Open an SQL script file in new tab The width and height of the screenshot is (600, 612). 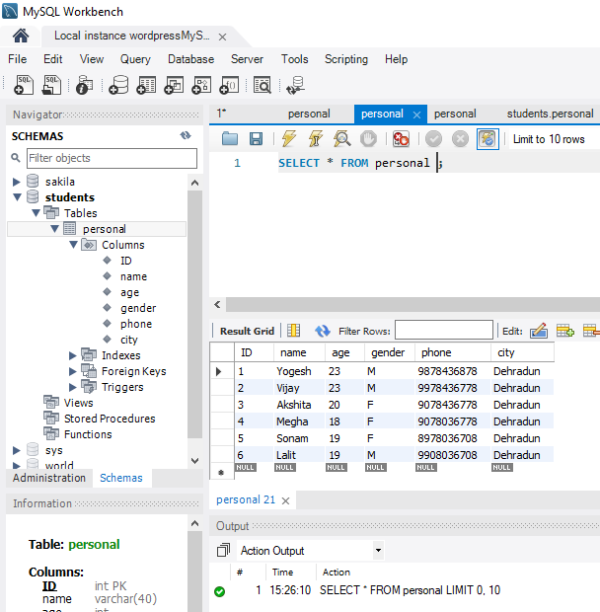(x=52, y=85)
